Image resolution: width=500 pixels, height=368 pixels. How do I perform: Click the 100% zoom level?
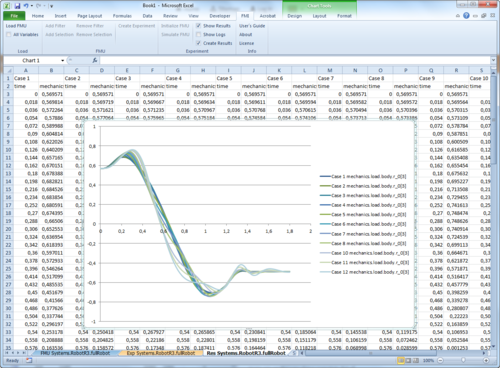(428, 360)
